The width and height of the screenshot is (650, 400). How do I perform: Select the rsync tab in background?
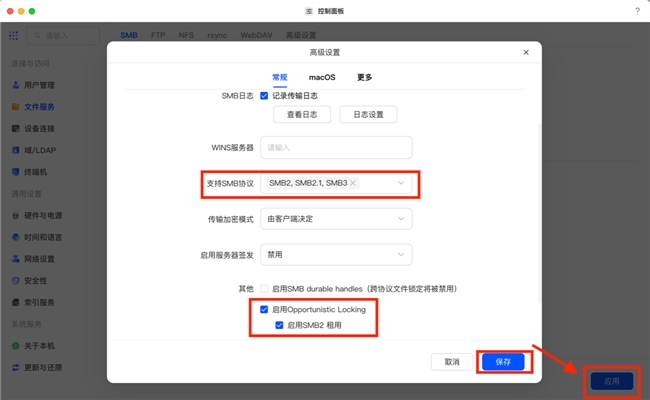pyautogui.click(x=217, y=35)
